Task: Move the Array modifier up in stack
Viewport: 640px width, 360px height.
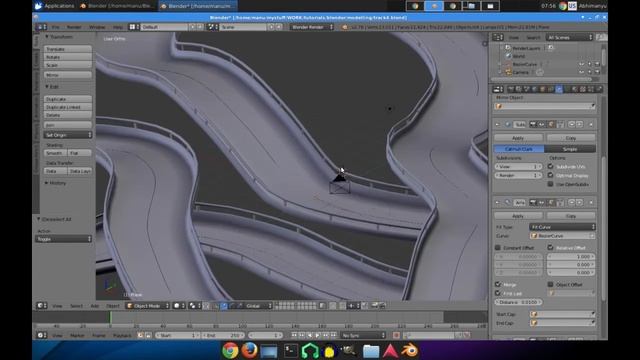Action: [571, 202]
